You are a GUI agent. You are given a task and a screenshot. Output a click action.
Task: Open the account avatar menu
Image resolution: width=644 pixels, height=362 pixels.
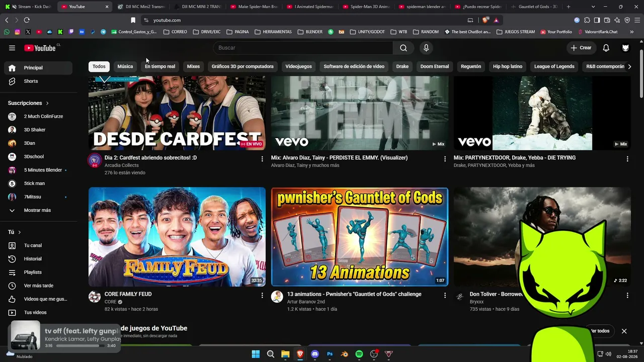pyautogui.click(x=625, y=48)
